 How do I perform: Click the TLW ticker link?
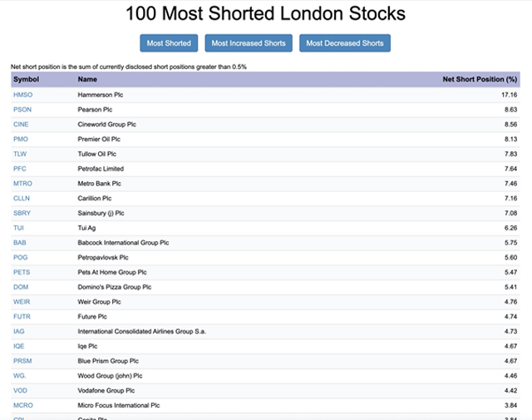click(20, 154)
